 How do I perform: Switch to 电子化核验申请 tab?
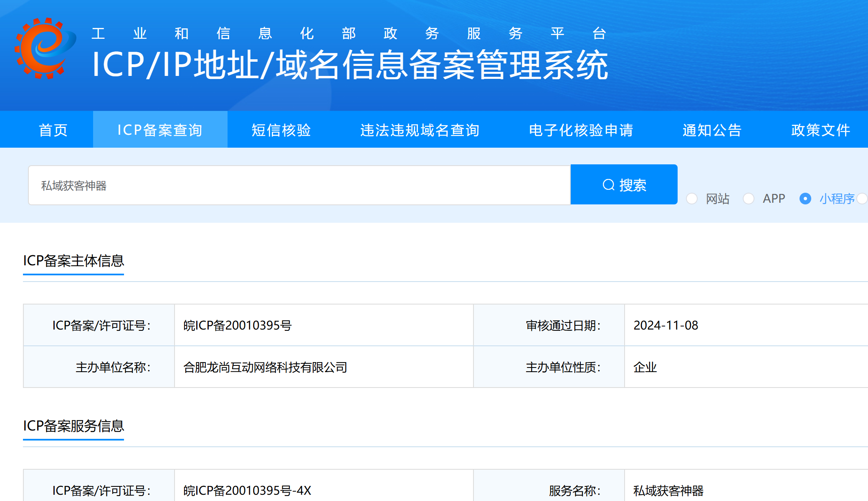pyautogui.click(x=581, y=130)
